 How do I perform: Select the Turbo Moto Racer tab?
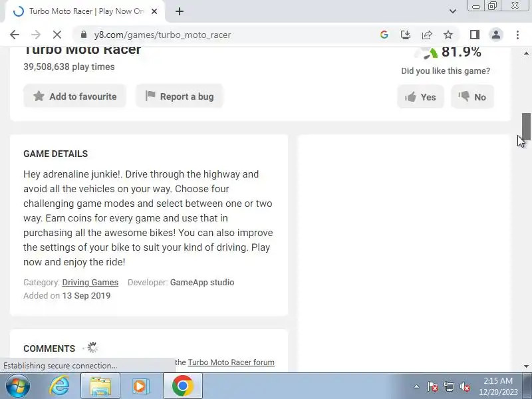click(x=85, y=11)
